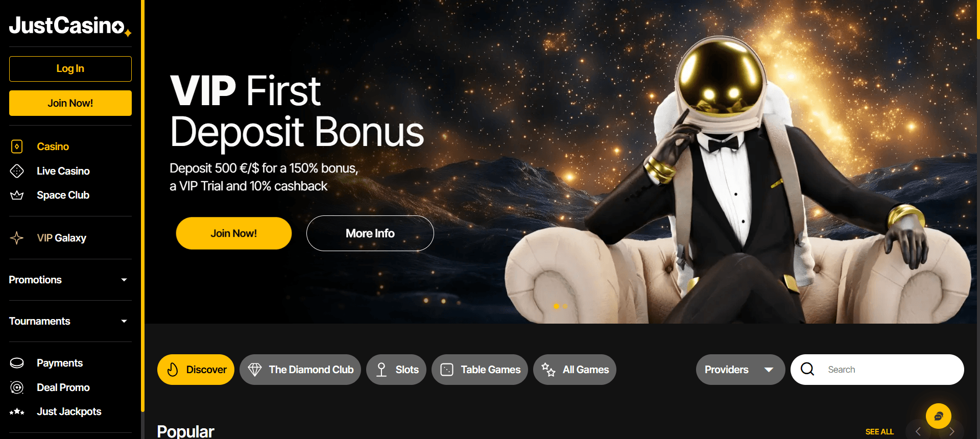Click the Space Club crown icon

click(17, 195)
